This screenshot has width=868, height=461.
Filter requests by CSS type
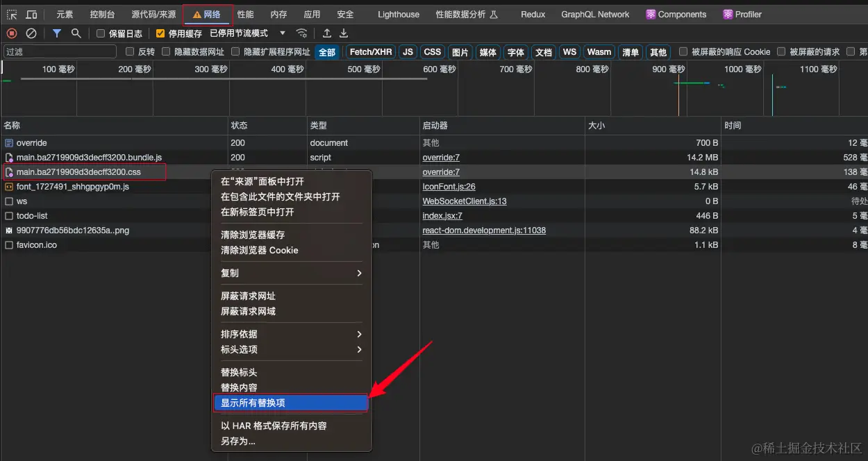tap(433, 52)
